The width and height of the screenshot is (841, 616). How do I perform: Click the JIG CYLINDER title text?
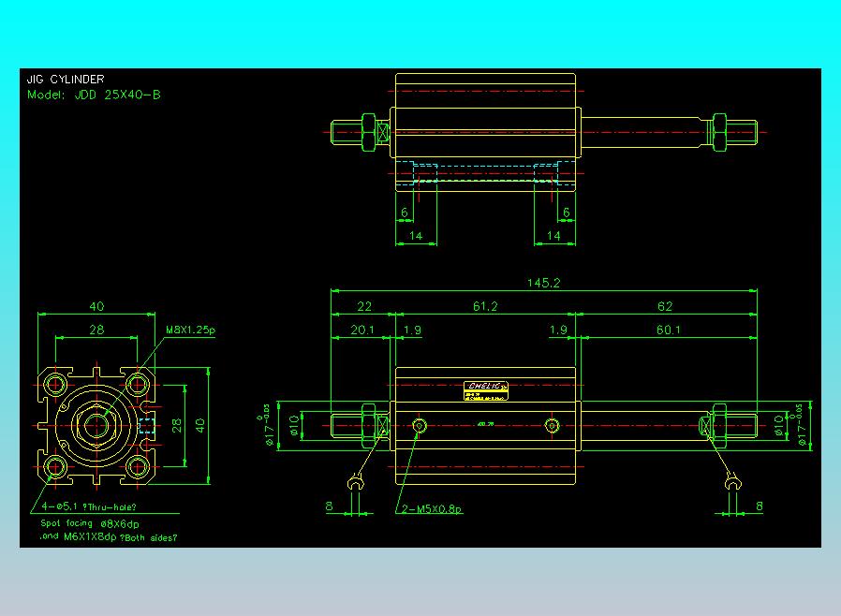(66, 80)
